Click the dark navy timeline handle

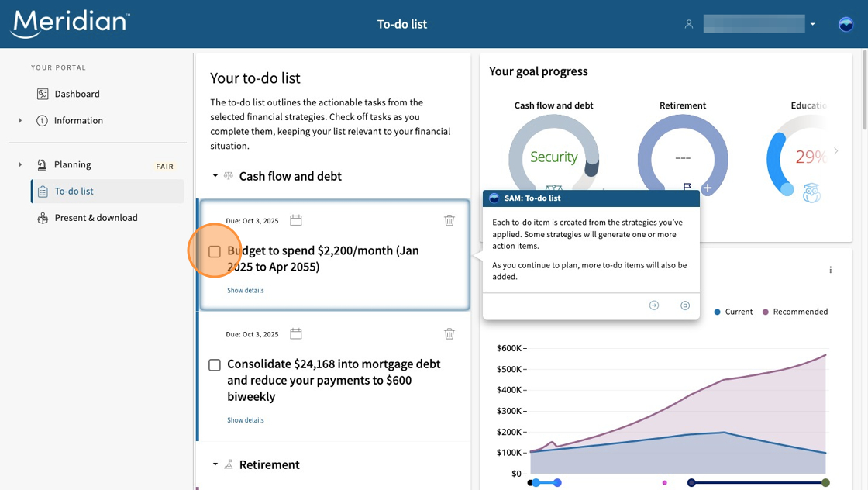click(x=691, y=483)
